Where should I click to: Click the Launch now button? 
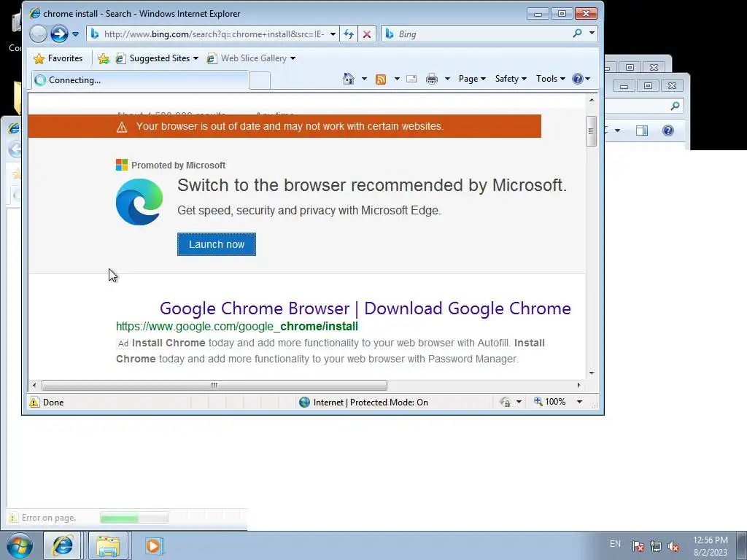[x=216, y=244]
